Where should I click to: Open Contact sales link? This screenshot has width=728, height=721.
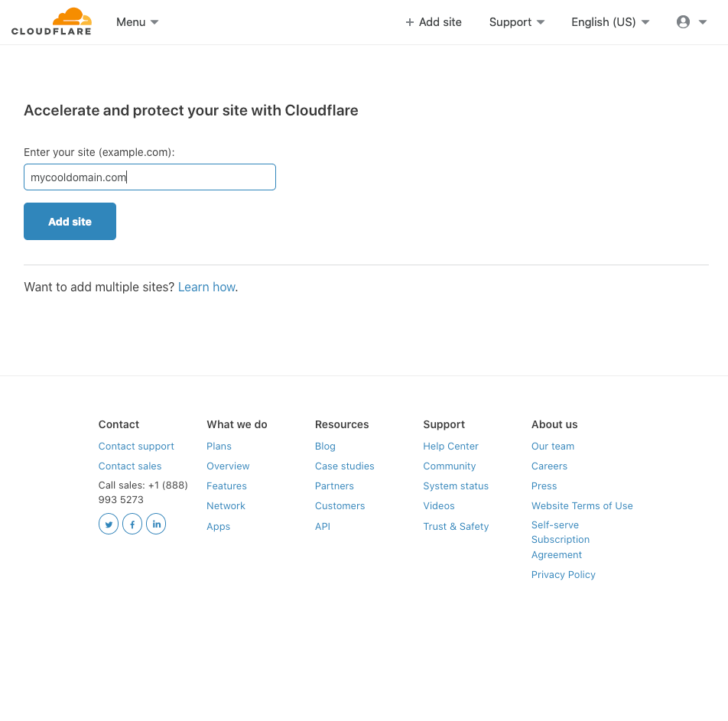pyautogui.click(x=130, y=466)
